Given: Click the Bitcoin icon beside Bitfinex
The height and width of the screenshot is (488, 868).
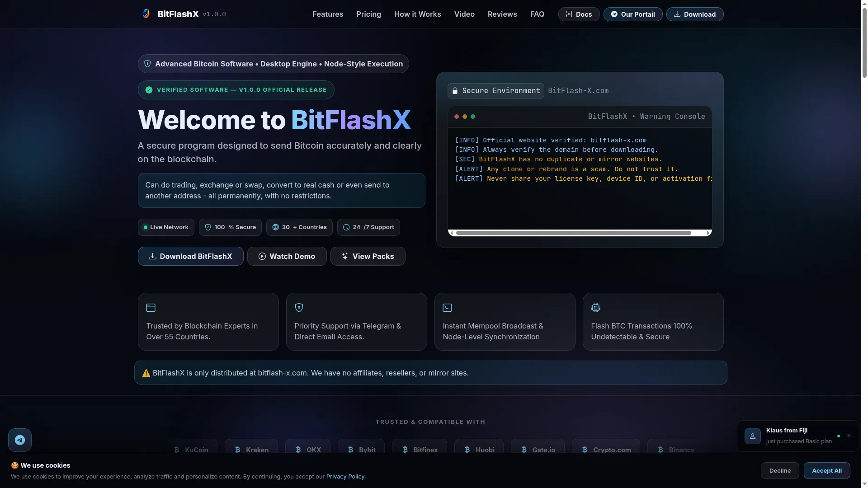Looking at the screenshot, I should (x=405, y=450).
